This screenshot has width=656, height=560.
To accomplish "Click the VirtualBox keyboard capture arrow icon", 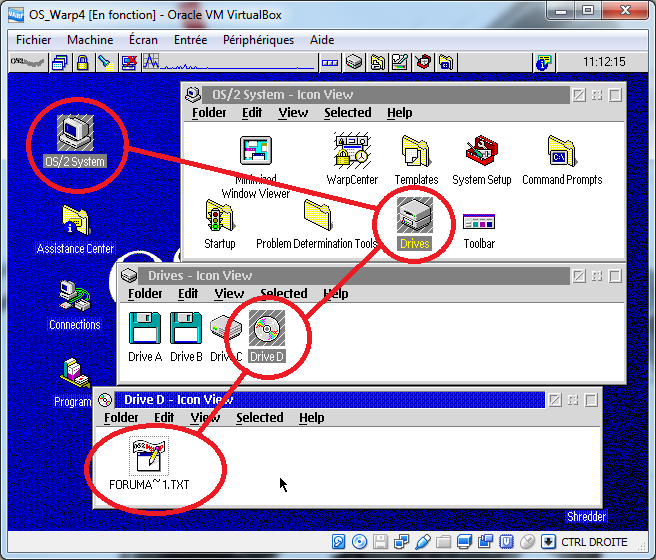I will pyautogui.click(x=548, y=542).
